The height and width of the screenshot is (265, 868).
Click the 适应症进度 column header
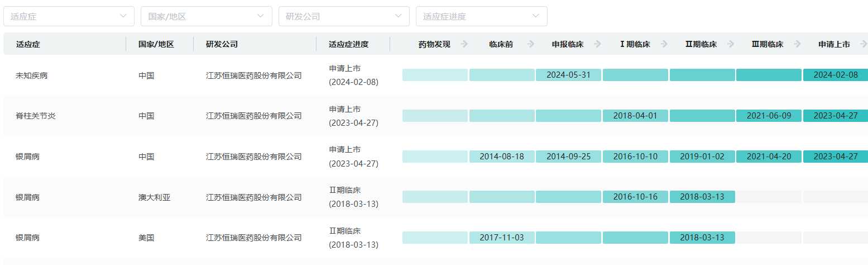click(349, 44)
